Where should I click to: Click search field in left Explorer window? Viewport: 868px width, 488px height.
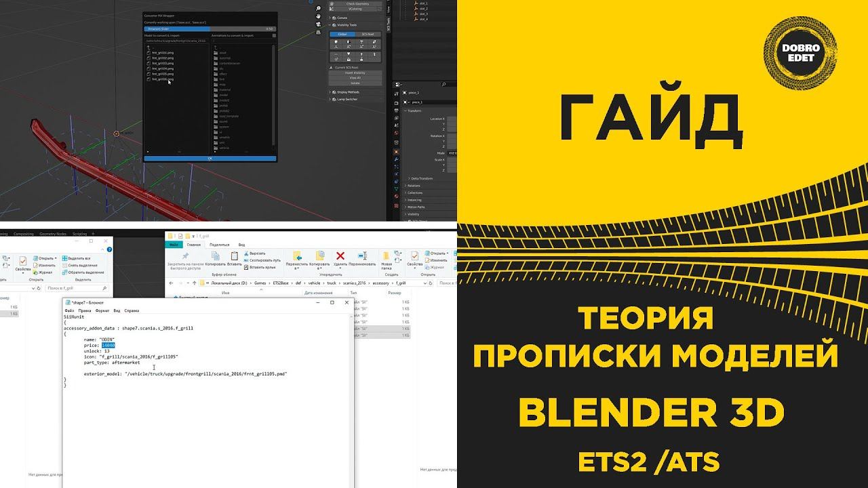77,288
